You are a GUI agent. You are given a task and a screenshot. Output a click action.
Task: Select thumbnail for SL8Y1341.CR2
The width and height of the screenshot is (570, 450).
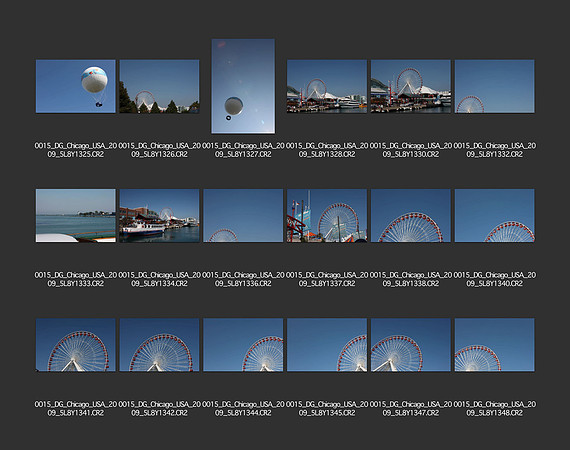tap(76, 345)
